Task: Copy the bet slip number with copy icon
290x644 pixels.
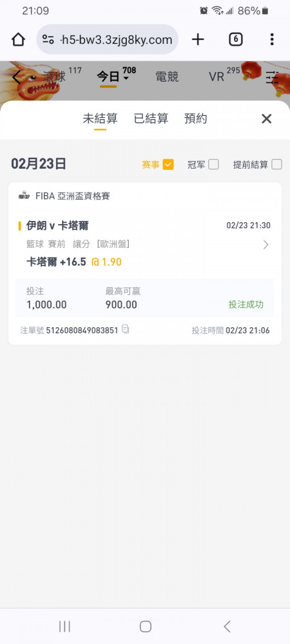Action: point(126,329)
